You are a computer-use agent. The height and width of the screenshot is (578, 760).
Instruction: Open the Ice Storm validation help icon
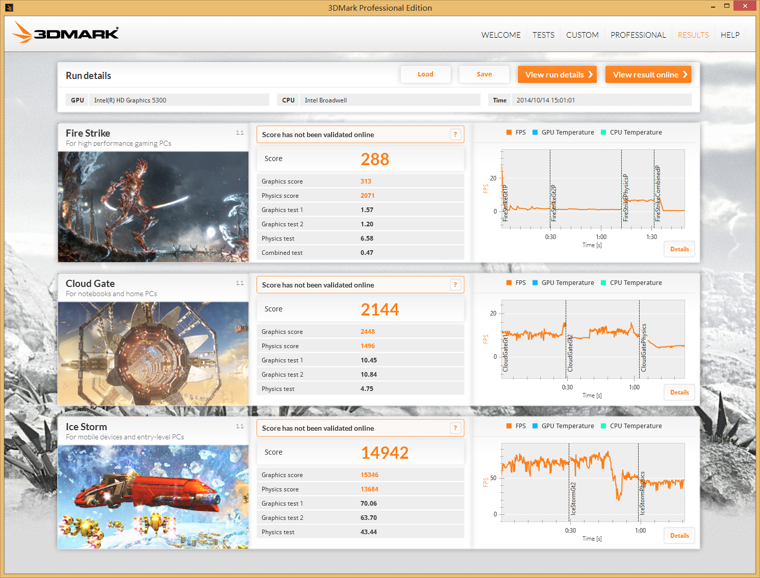(x=455, y=428)
